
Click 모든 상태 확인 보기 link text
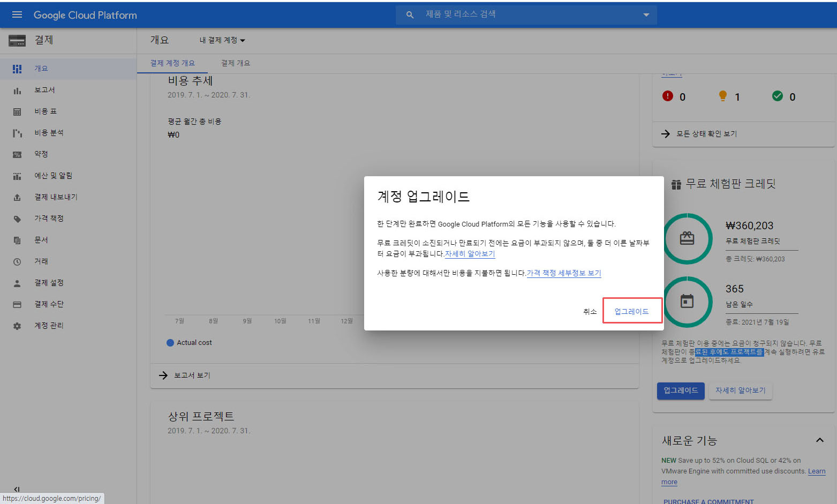[x=706, y=134]
